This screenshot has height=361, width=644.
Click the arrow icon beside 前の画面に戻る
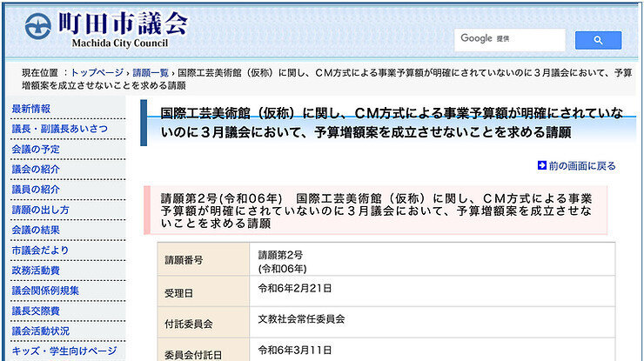tap(541, 165)
